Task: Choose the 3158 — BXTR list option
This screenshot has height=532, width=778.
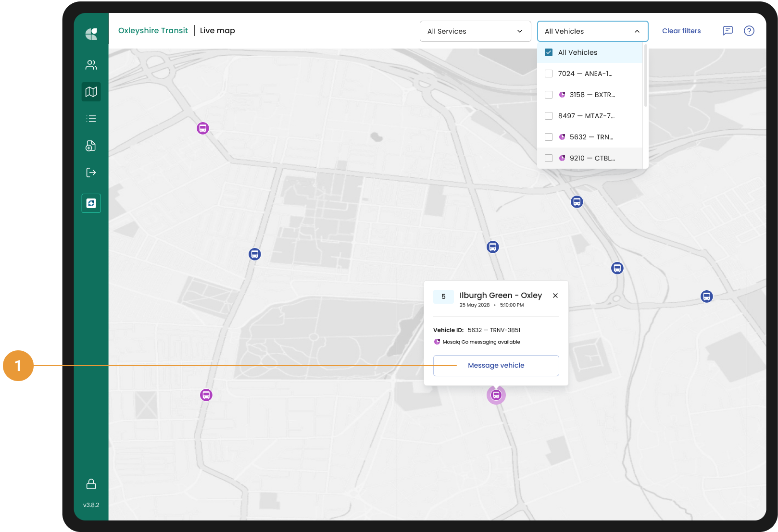Action: (x=591, y=95)
